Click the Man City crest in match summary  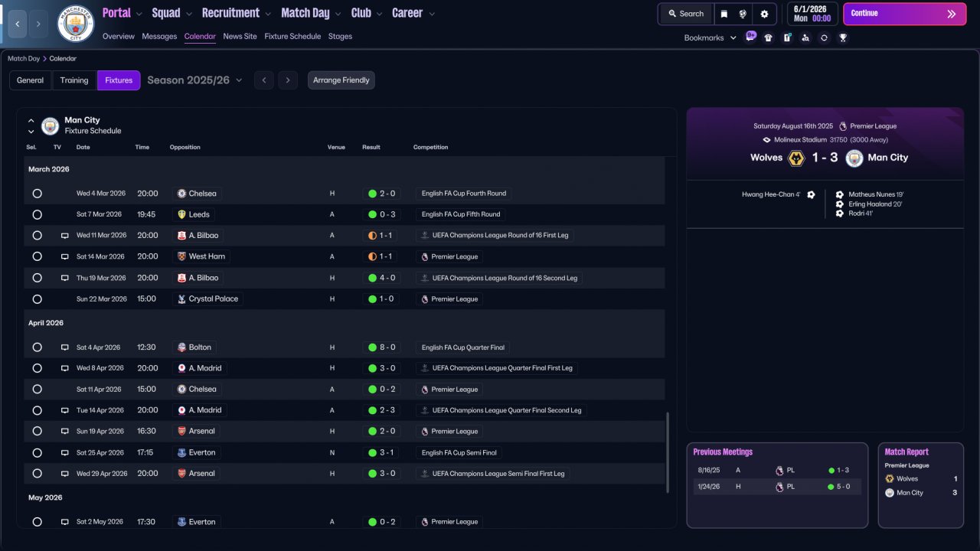click(x=854, y=158)
